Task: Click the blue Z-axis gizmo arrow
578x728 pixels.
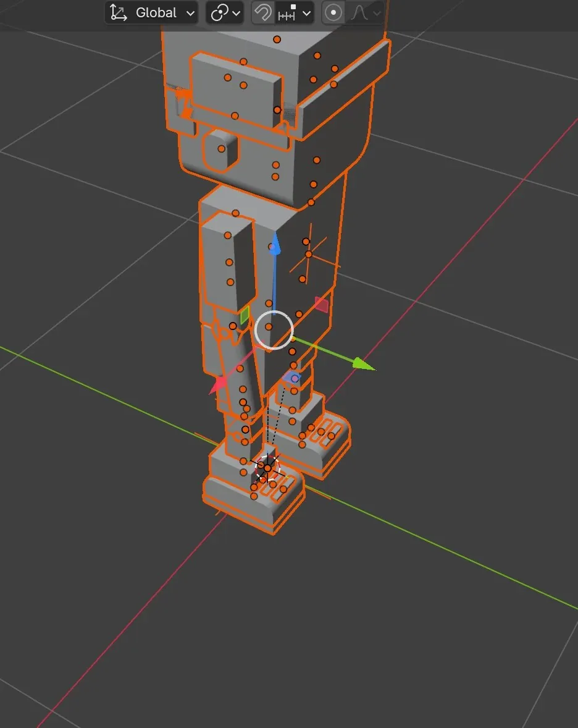Action: (x=275, y=244)
